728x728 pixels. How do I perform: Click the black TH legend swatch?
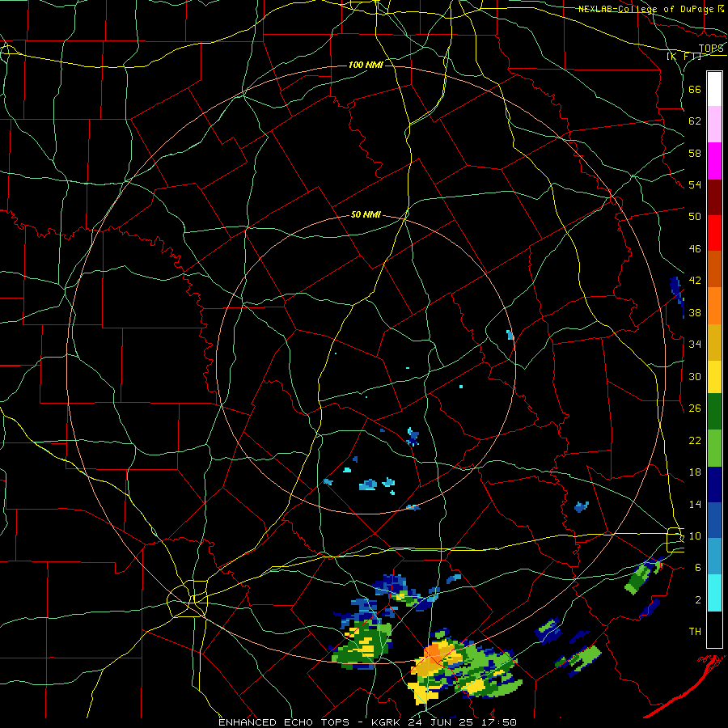pos(714,629)
